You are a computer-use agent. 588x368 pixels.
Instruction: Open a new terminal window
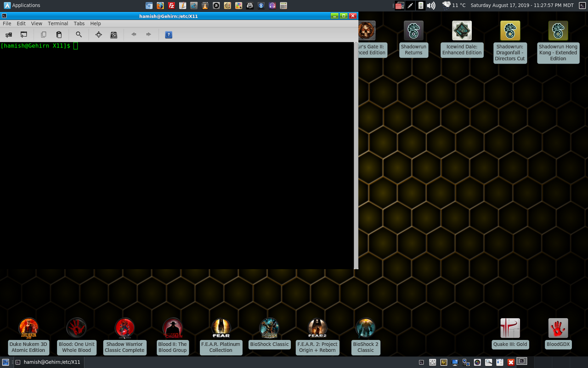coord(23,34)
